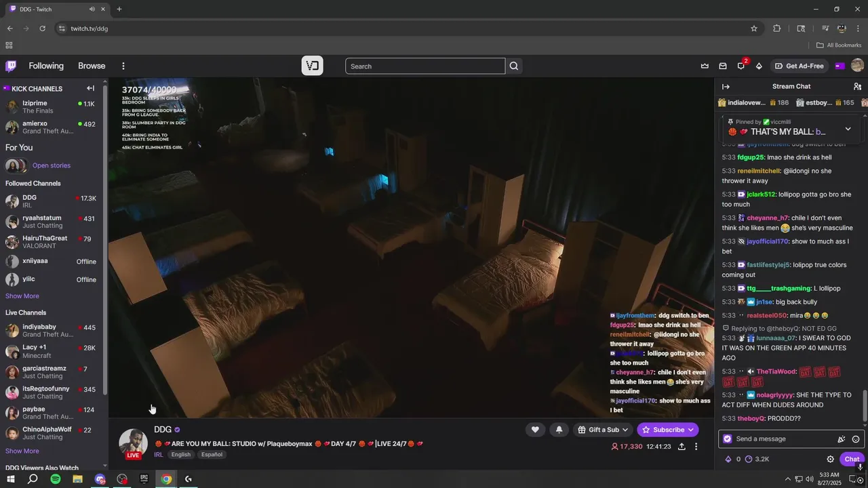Open indiyababy live channel
Viewport: 868px width, 488px height.
pyautogui.click(x=52, y=330)
